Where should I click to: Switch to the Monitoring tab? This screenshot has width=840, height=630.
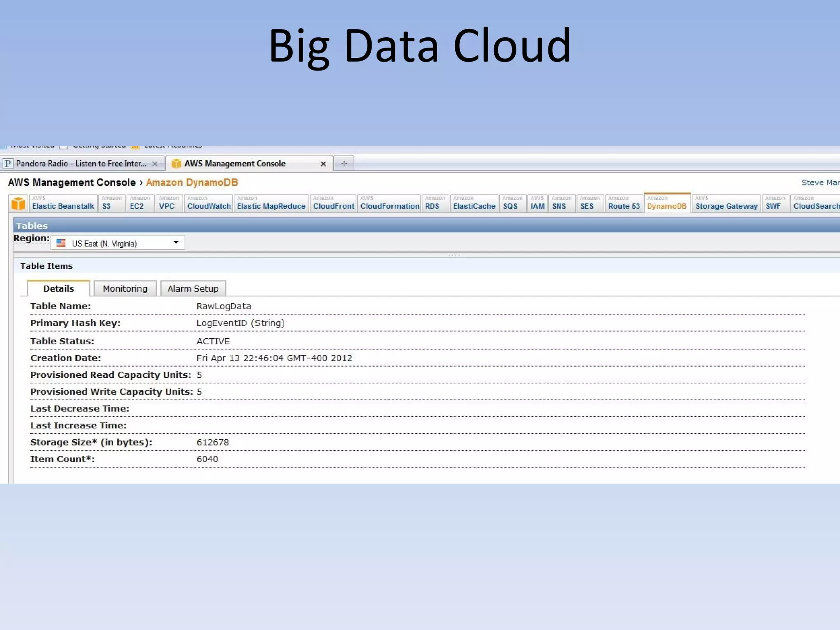[125, 288]
